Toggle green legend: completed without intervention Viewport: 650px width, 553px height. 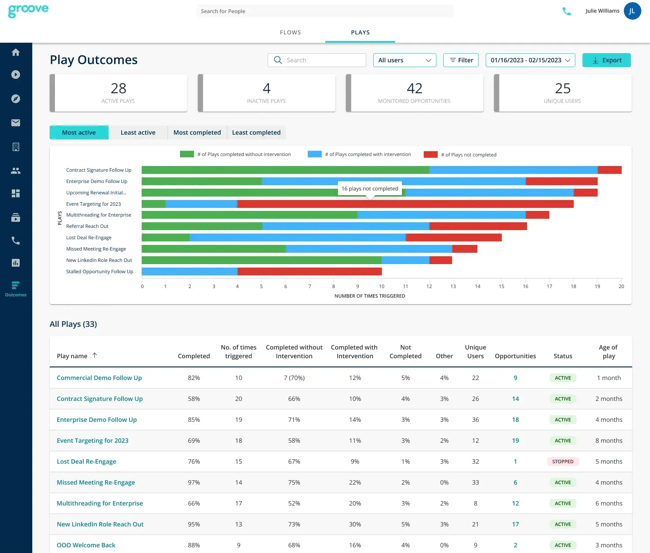(235, 154)
